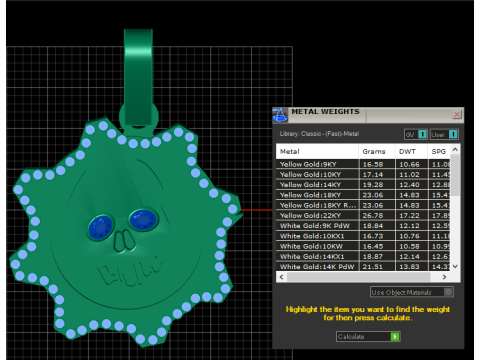Click the Metal column header
The image size is (480, 360).
pos(317,151)
